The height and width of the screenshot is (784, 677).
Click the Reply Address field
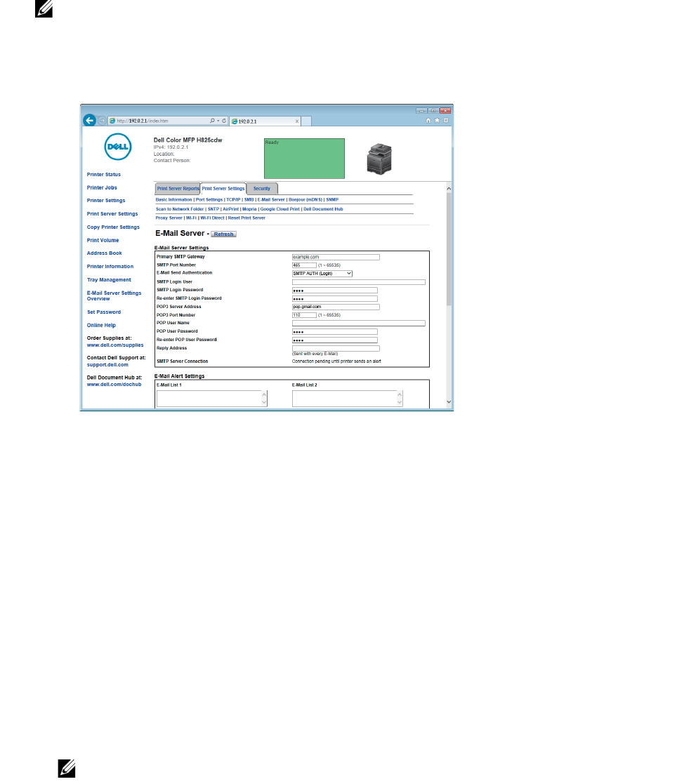pyautogui.click(x=336, y=349)
